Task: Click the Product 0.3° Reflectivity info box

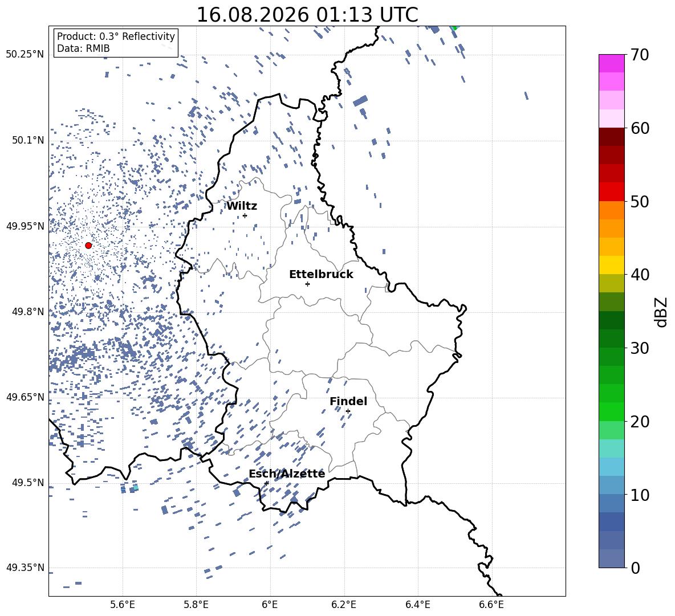Action: (x=116, y=42)
